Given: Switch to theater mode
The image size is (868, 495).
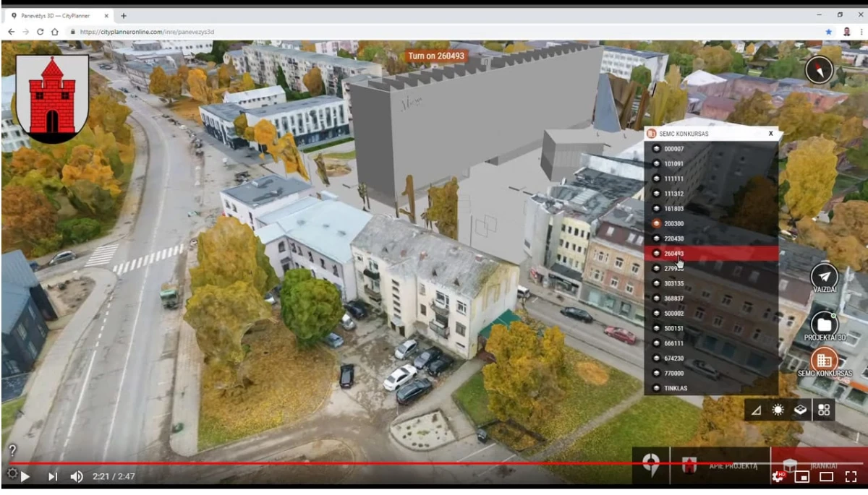Looking at the screenshot, I should [x=826, y=476].
